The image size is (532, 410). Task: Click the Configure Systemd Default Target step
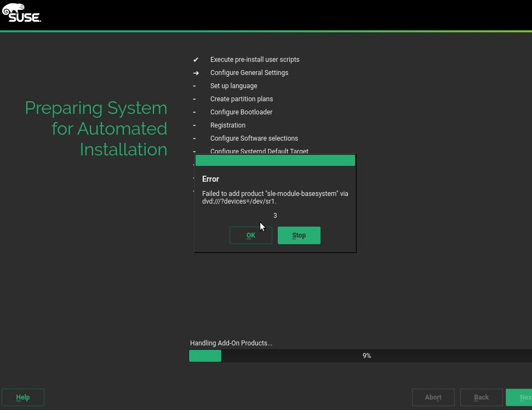[259, 151]
